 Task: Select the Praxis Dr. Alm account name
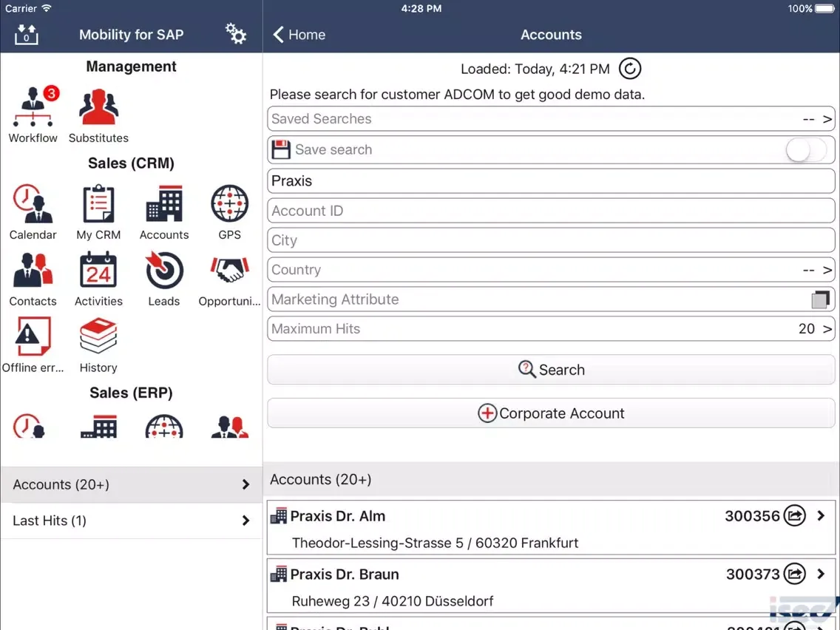click(337, 516)
